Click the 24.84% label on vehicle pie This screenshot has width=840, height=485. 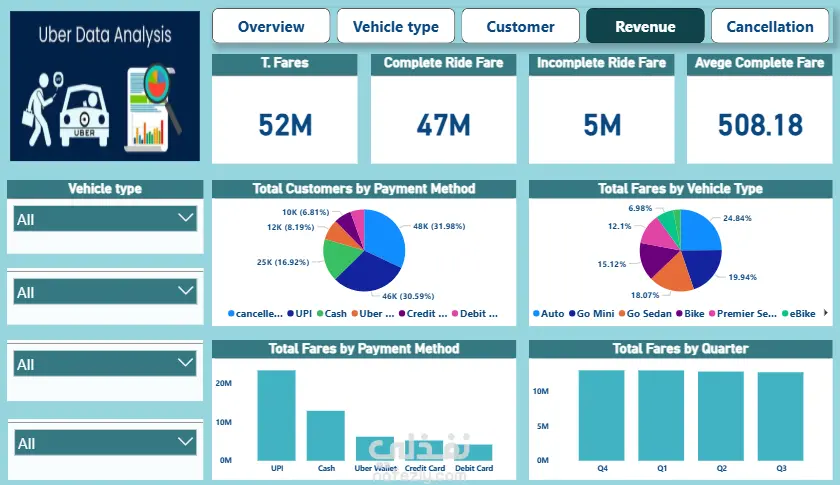pos(737,218)
